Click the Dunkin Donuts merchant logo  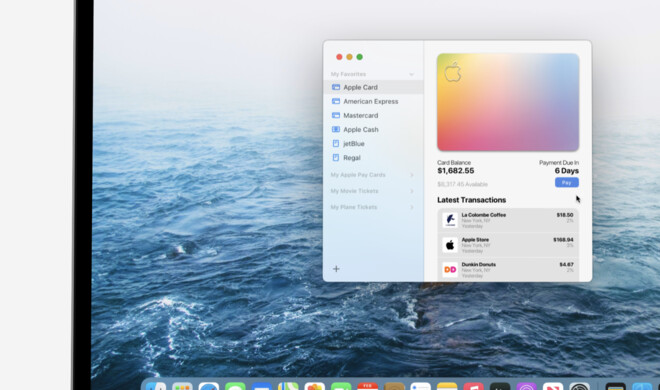pyautogui.click(x=450, y=270)
